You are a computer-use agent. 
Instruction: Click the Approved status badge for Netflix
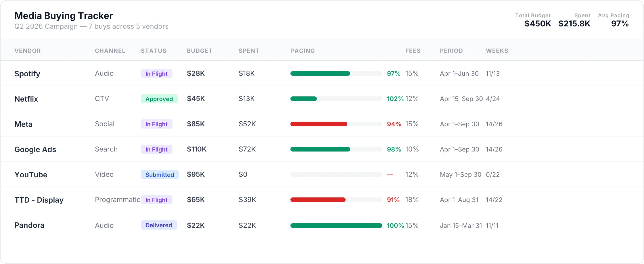[x=159, y=99]
